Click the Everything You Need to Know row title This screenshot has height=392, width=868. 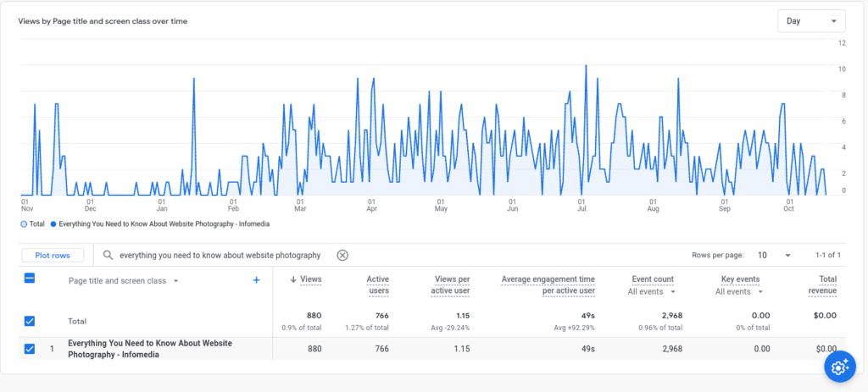click(x=150, y=349)
